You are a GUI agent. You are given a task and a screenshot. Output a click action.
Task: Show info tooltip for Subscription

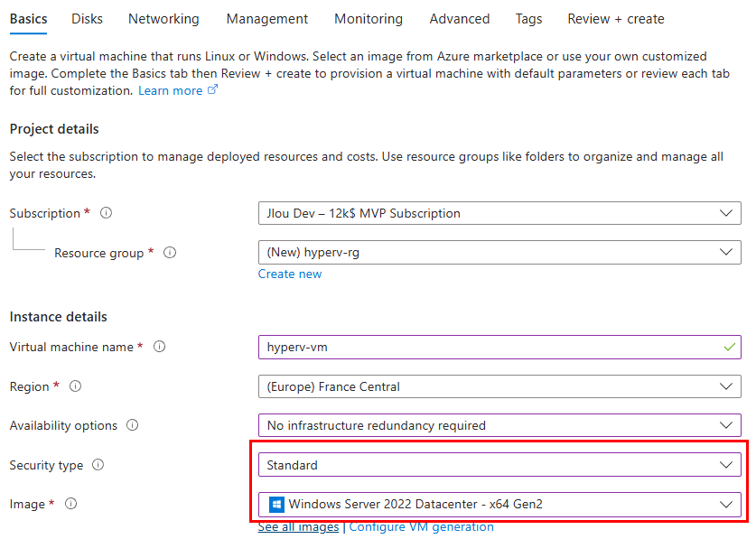(106, 212)
